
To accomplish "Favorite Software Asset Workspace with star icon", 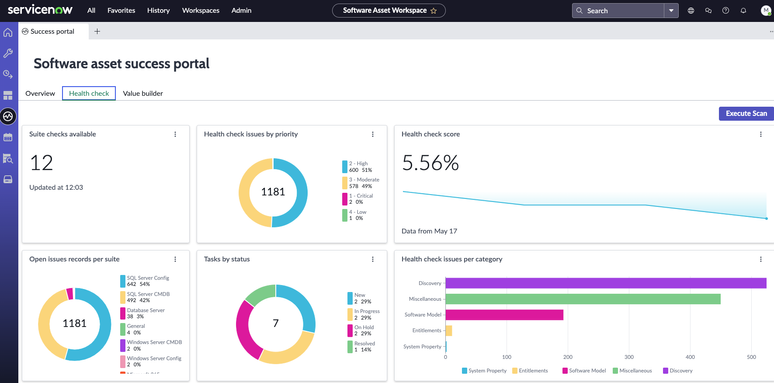I will coord(433,10).
